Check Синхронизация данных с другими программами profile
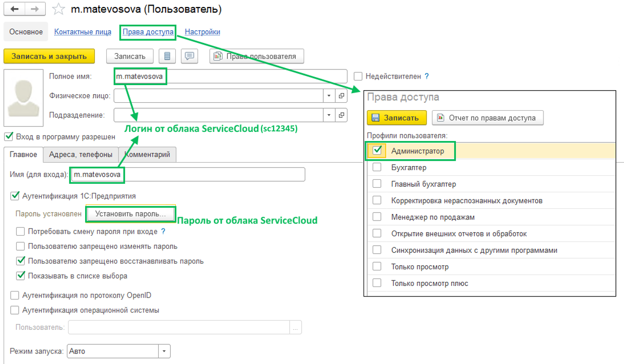 click(377, 250)
